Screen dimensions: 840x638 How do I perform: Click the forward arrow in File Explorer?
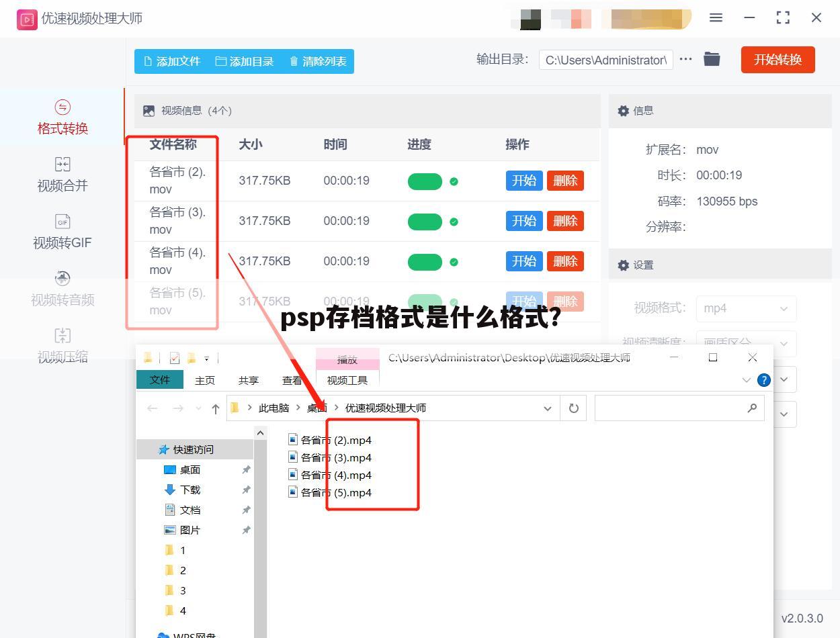177,408
